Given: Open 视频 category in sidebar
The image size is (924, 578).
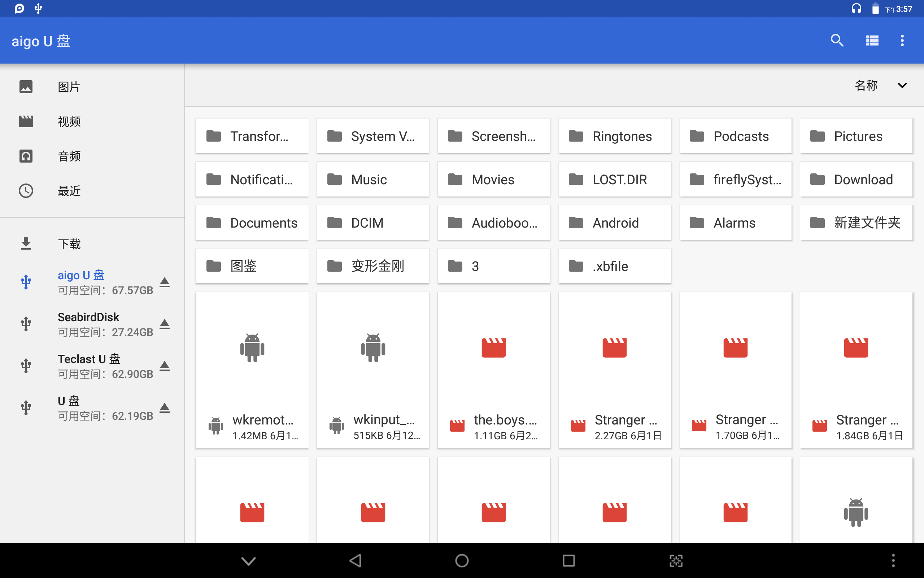Looking at the screenshot, I should [92, 122].
